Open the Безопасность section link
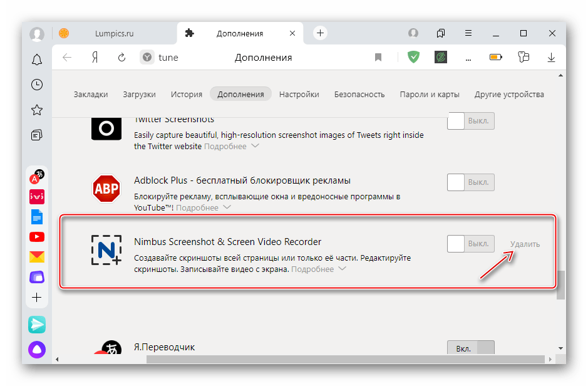Viewport: 588px width, 386px height. 359,95
